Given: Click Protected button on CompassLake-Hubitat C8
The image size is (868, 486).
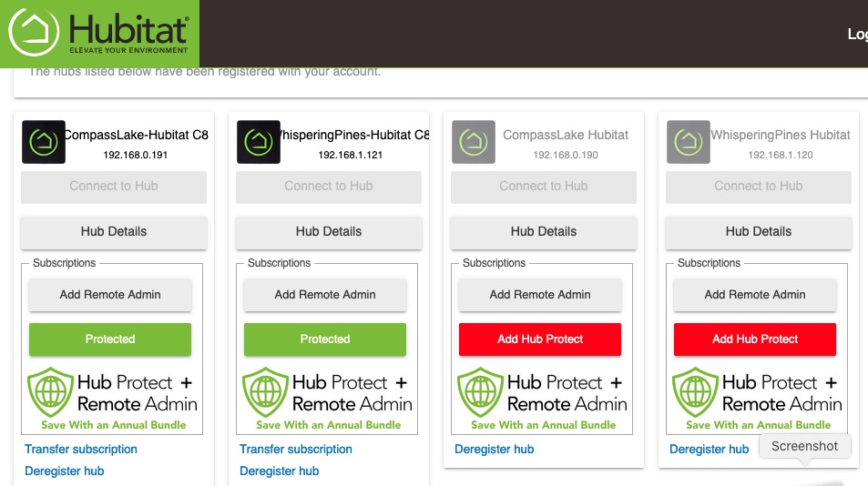Looking at the screenshot, I should pyautogui.click(x=110, y=339).
